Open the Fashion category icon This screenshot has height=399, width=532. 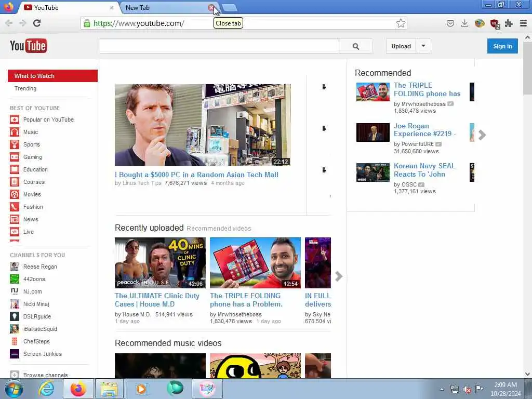15,207
